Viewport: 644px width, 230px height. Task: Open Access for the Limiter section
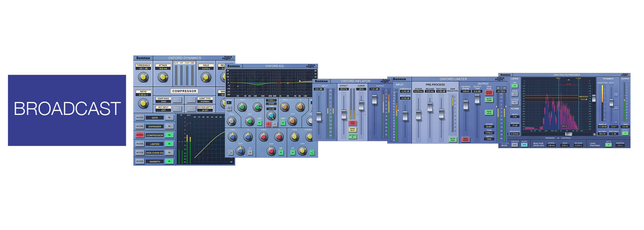[140, 144]
